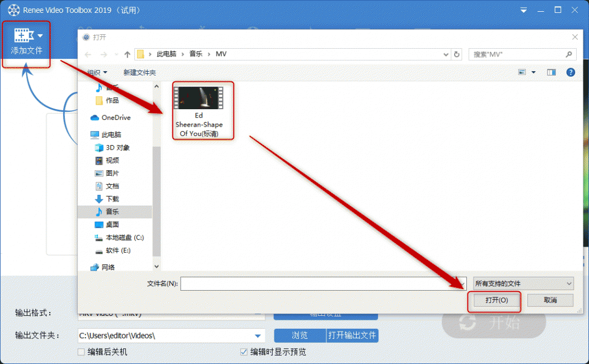Refresh the folder with the refresh icon

(457, 54)
